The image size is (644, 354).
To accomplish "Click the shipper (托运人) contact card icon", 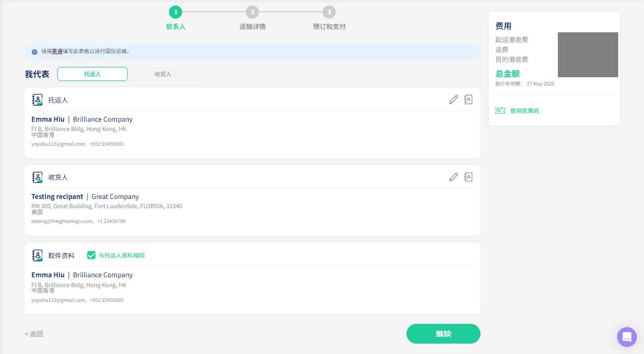I will point(37,100).
